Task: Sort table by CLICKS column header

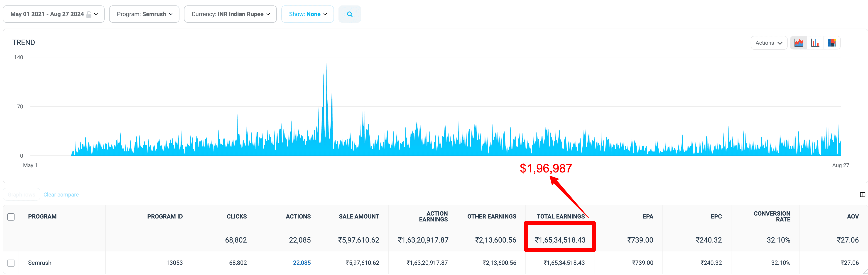Action: point(237,216)
